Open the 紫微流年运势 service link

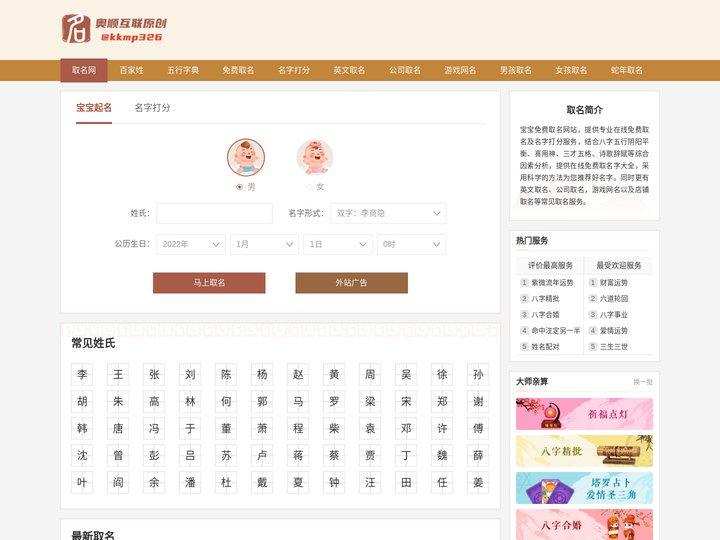pyautogui.click(x=552, y=282)
